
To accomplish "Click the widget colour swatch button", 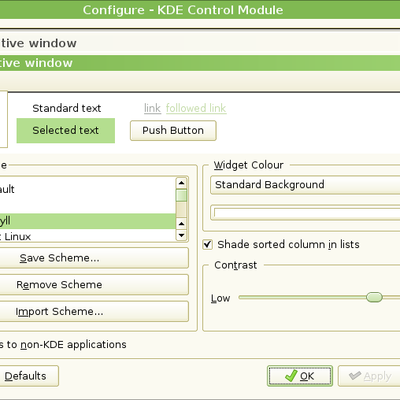I will pos(305,213).
